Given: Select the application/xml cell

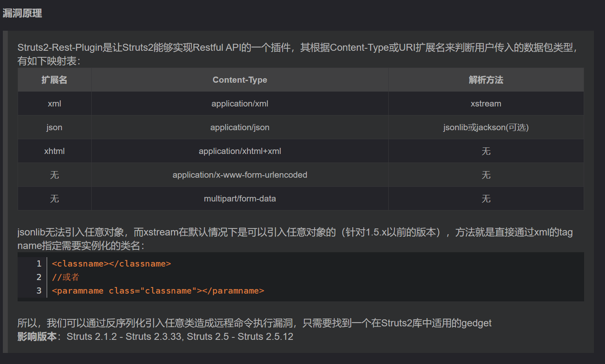Looking at the screenshot, I should tap(240, 104).
